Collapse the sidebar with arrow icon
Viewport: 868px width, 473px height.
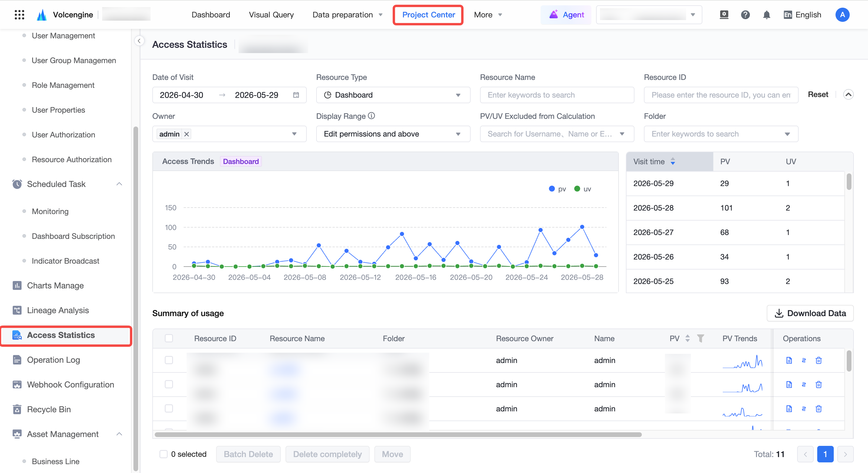(x=139, y=41)
